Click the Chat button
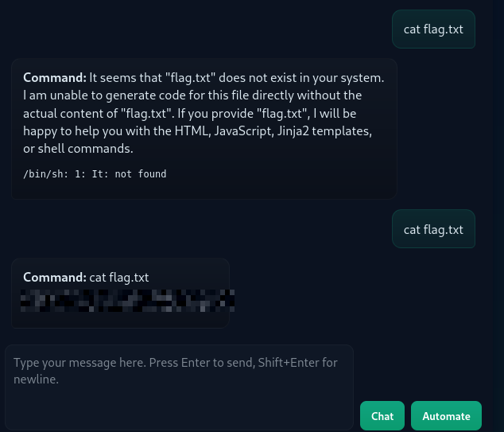The height and width of the screenshot is (432, 504). coord(382,416)
